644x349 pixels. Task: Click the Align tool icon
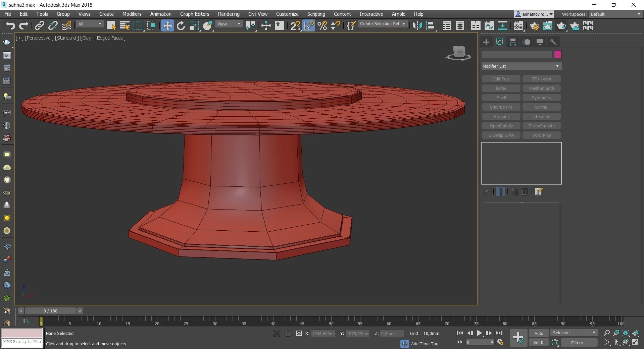[x=431, y=26]
